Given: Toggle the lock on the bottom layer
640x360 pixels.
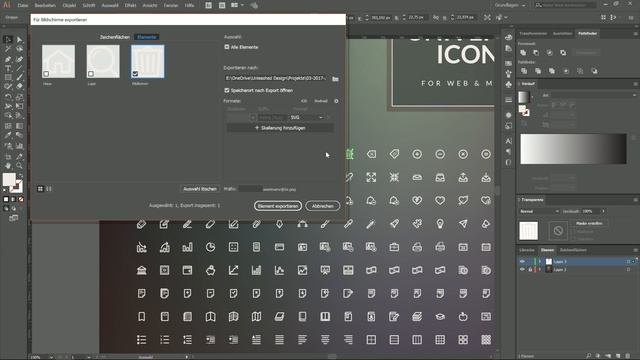Looking at the screenshot, I should 530,269.
